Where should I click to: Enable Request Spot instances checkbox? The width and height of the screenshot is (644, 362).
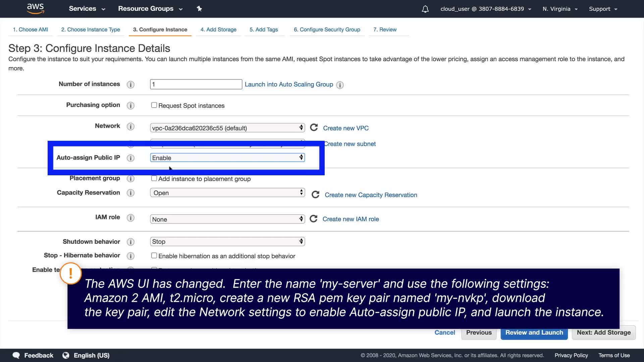(154, 105)
